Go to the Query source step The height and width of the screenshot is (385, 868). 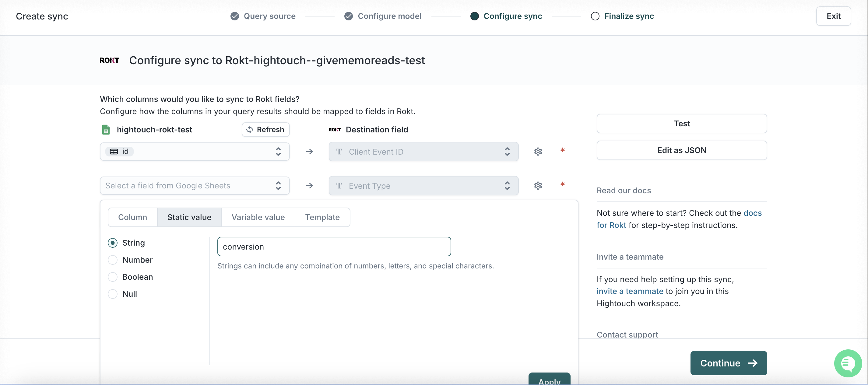[x=269, y=16]
